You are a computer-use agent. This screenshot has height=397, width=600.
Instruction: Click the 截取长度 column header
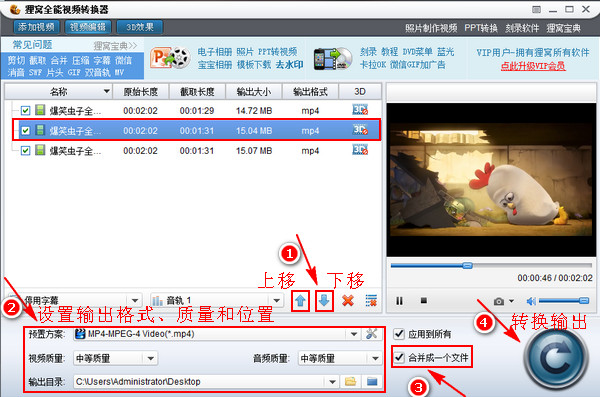(x=197, y=91)
